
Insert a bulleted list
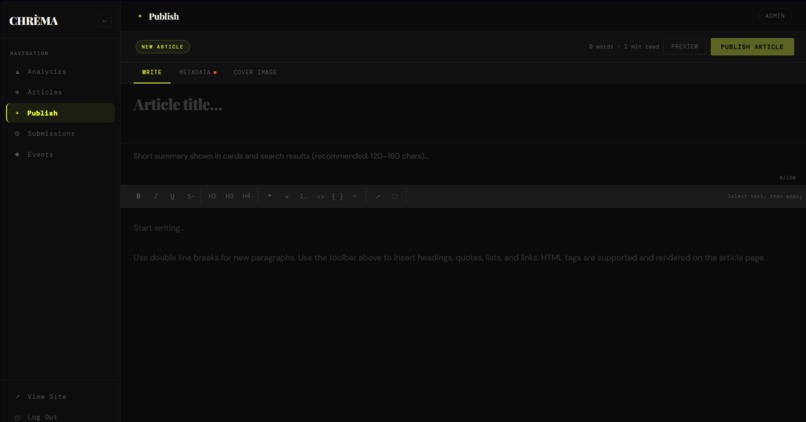click(x=286, y=196)
